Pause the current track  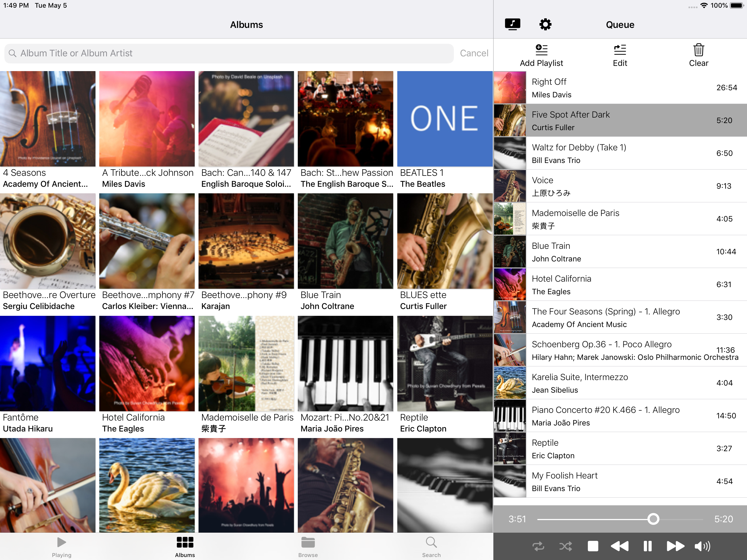point(647,546)
